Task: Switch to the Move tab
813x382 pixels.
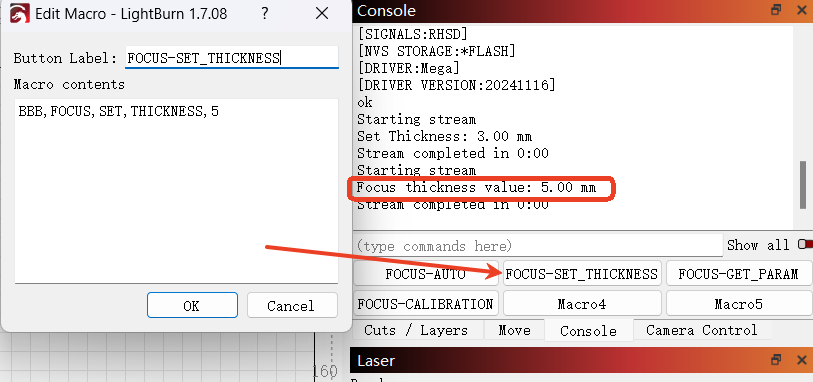Action: [514, 330]
